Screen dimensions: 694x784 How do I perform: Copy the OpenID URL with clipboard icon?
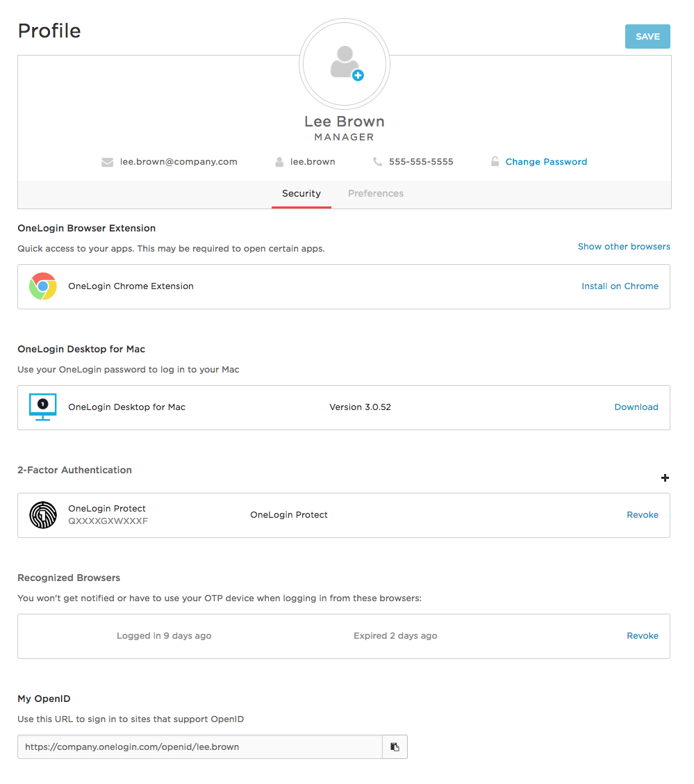(x=395, y=746)
